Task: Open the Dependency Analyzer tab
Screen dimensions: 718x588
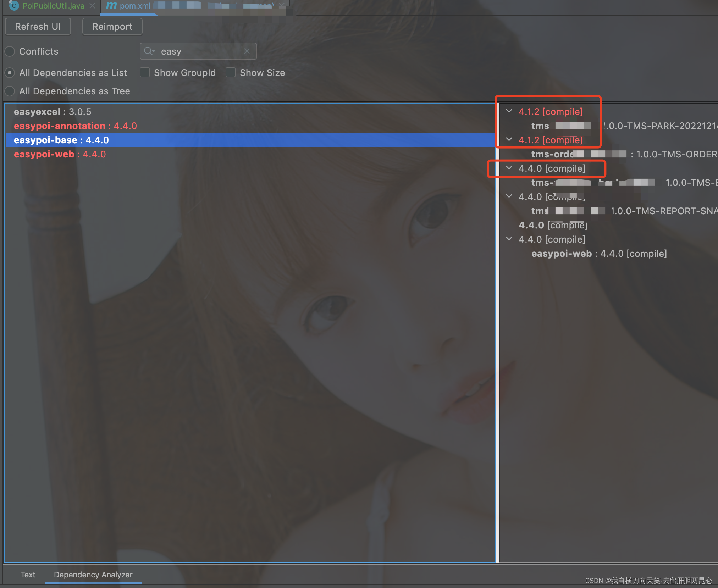Action: (93, 575)
